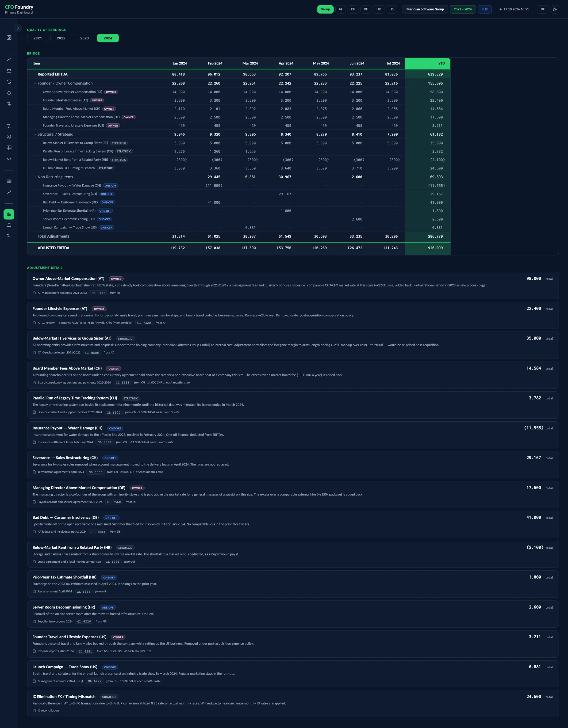Switch to the 2023 year tab
Screen dimensions: 568x728
(x=84, y=38)
